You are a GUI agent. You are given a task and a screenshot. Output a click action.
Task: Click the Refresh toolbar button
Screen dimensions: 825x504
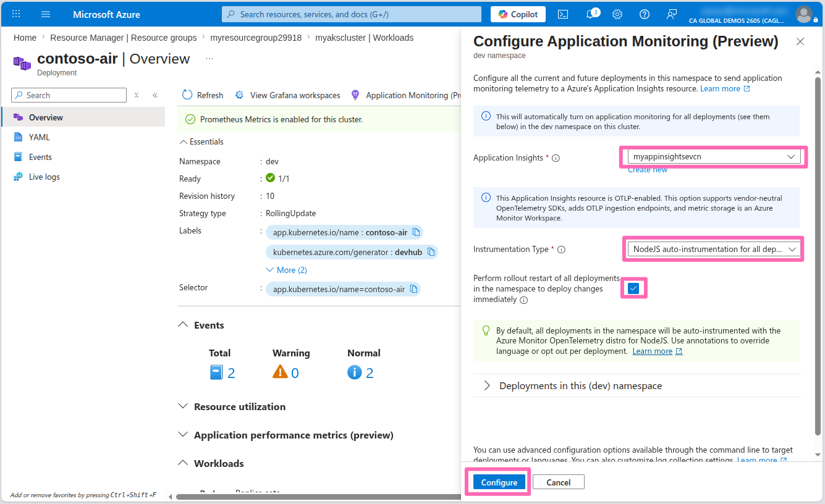pos(203,95)
